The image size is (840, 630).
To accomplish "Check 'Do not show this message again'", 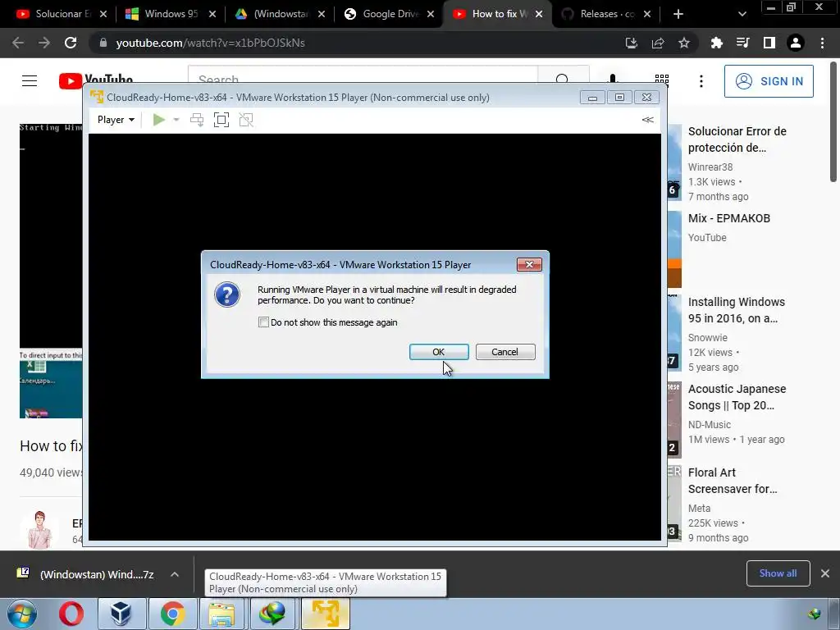I will pyautogui.click(x=263, y=322).
